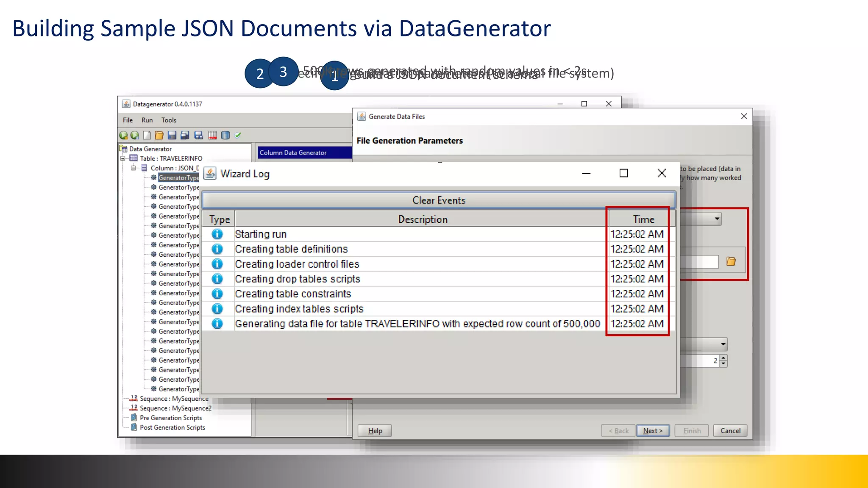Click the green checkmark validate toolbar icon
This screenshot has height=488, width=868.
[238, 135]
